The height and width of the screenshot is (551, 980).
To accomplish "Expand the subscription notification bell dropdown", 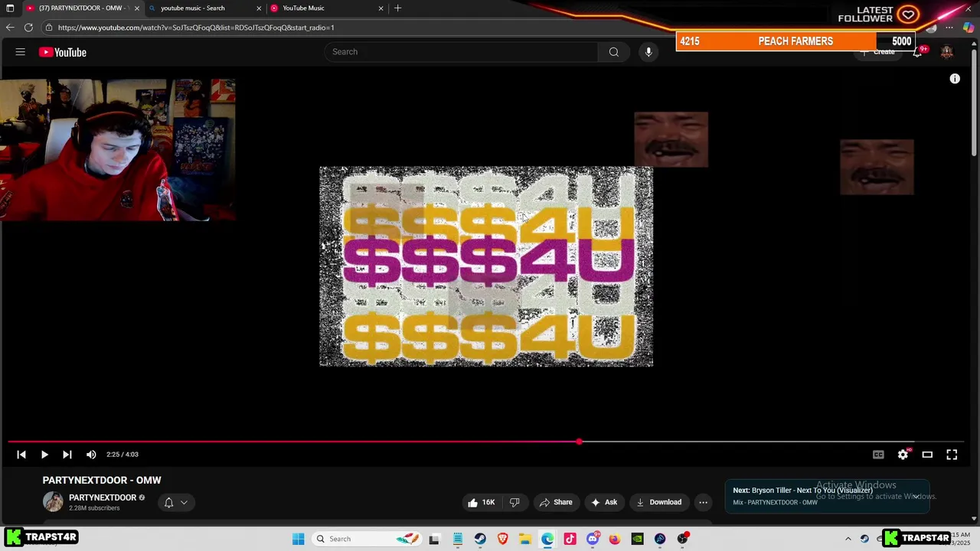I will 175,503.
